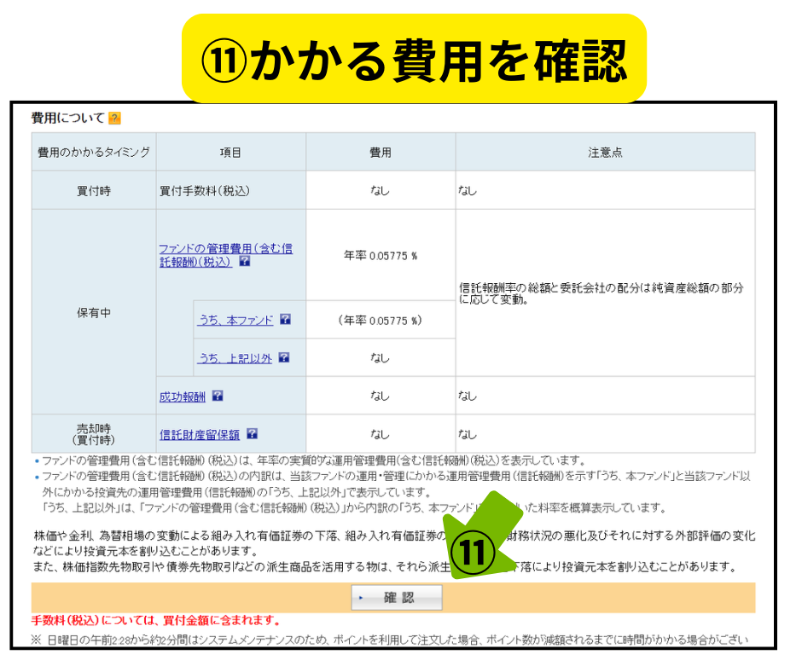Image resolution: width=802 pixels, height=672 pixels.
Task: Select the (年率 0.05775 %) value in parentheses
Action: point(380,320)
